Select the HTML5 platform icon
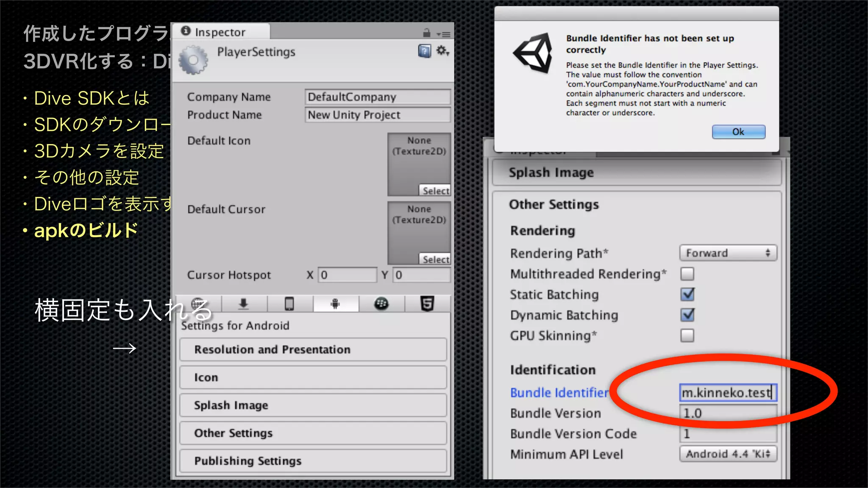868x488 pixels. click(427, 304)
